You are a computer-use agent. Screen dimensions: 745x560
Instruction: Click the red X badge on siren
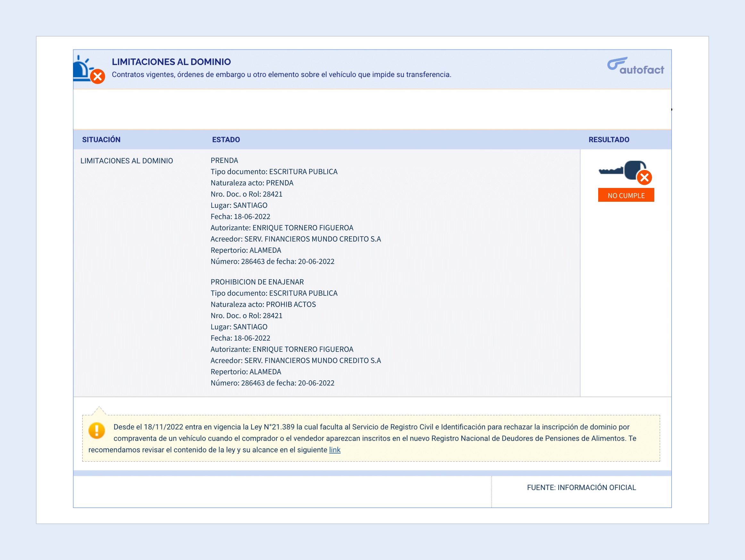pos(98,76)
